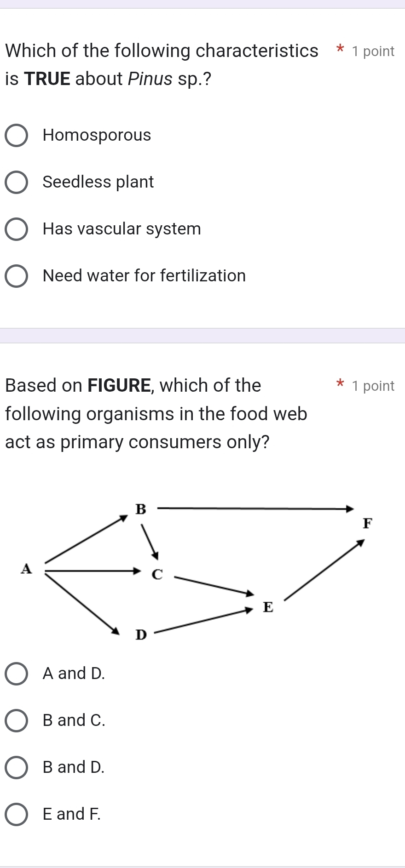Click the required asterisk on the food web question
Image resolution: width=405 pixels, height=868 pixels.
(x=340, y=383)
